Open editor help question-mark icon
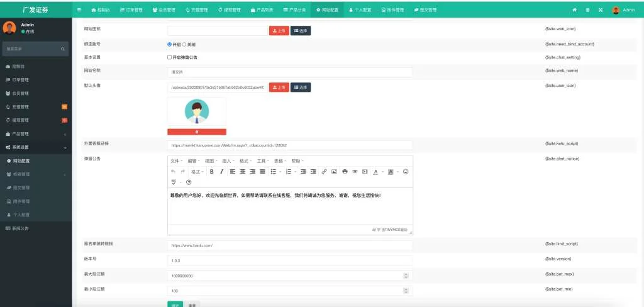This screenshot has width=644, height=307. [x=189, y=182]
